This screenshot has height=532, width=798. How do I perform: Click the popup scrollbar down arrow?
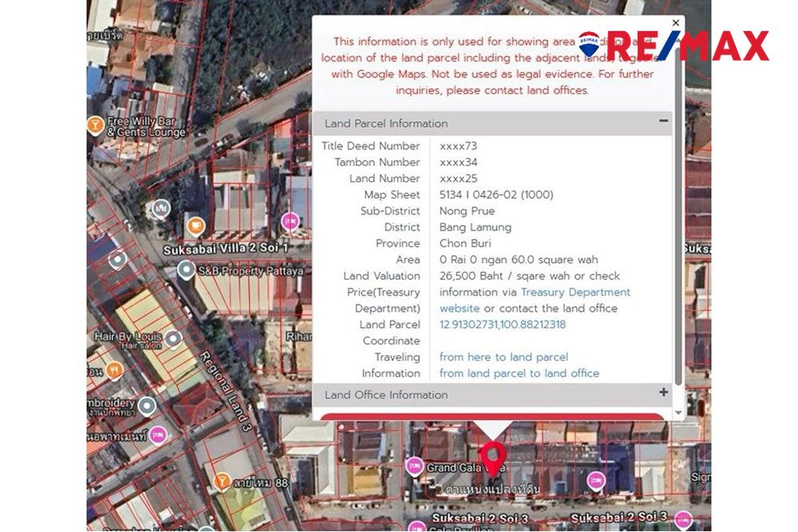(679, 413)
